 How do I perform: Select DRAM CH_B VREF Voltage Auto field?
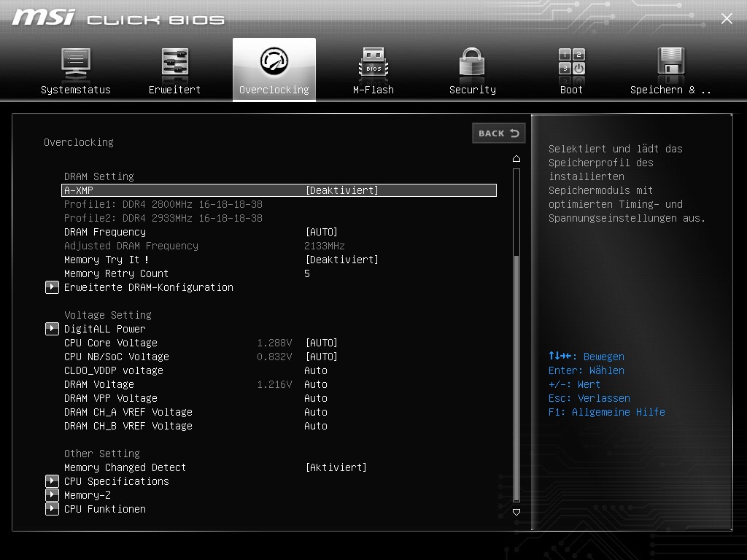point(316,426)
